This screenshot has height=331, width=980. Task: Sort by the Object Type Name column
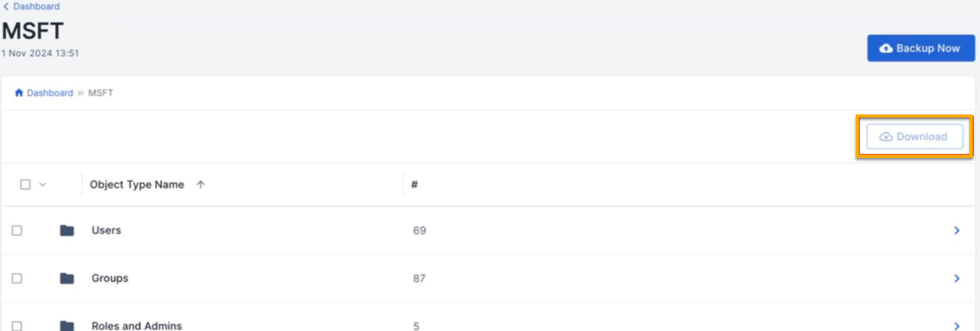(x=137, y=184)
